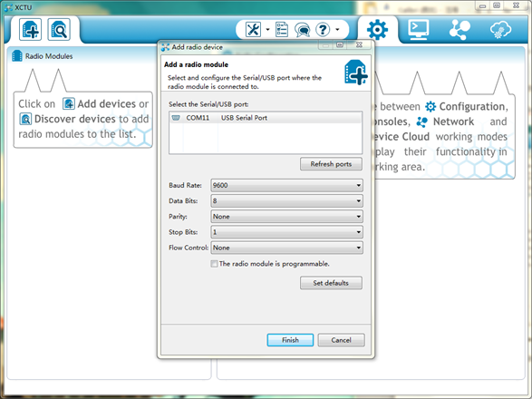Click 'Select the Serial/USB port:' label

208,104
